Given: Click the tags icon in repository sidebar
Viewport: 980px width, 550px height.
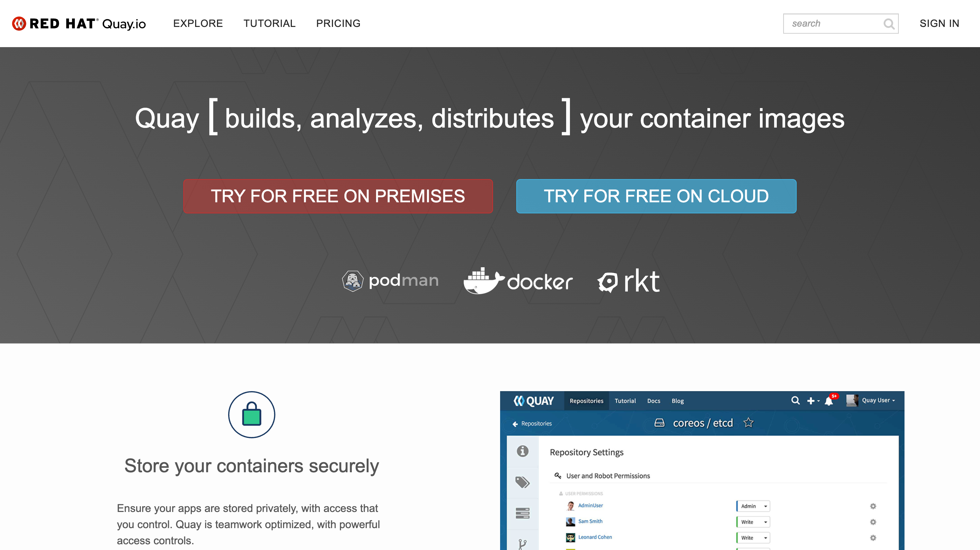Looking at the screenshot, I should 522,482.
